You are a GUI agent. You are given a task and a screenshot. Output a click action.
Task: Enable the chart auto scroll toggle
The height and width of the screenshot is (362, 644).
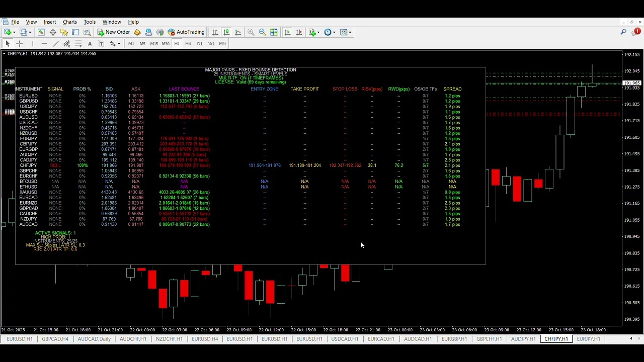pyautogui.click(x=287, y=32)
